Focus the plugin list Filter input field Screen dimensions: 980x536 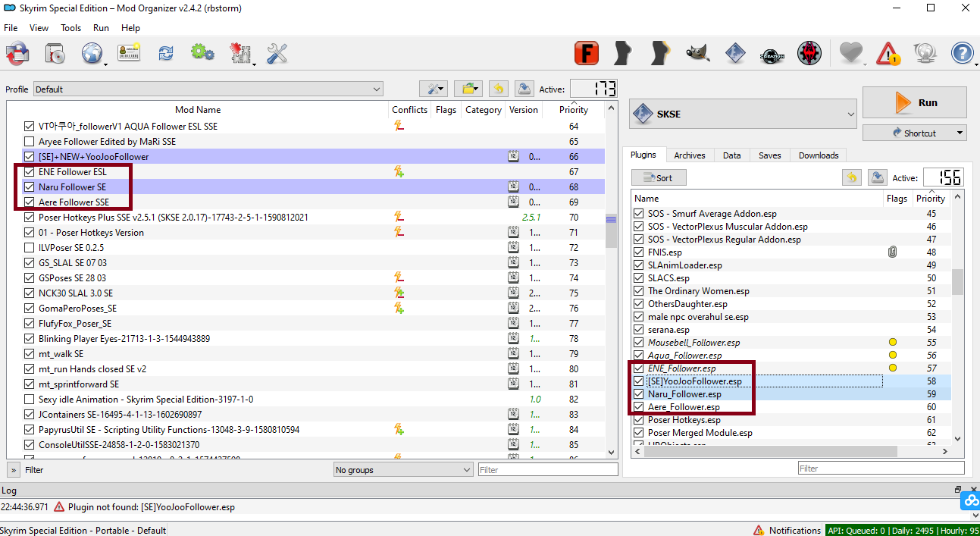tap(881, 469)
